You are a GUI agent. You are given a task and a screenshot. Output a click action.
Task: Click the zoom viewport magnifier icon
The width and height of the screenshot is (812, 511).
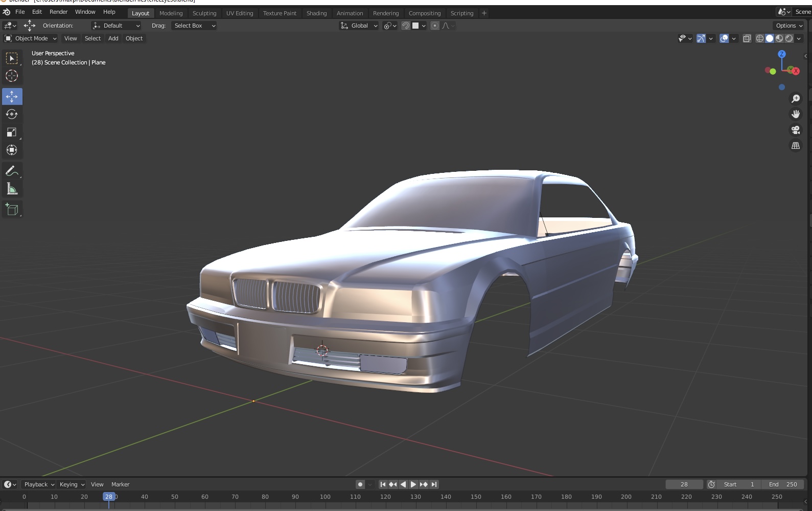pos(796,99)
